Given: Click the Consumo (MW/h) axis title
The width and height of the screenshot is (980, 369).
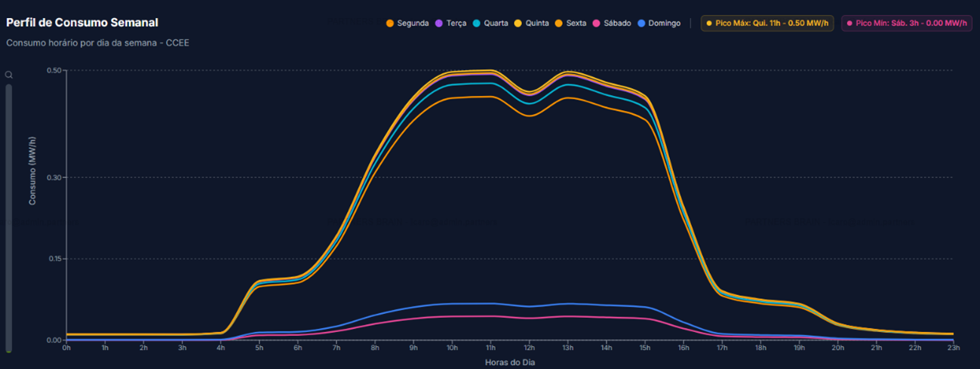Looking at the screenshot, I should click(32, 171).
